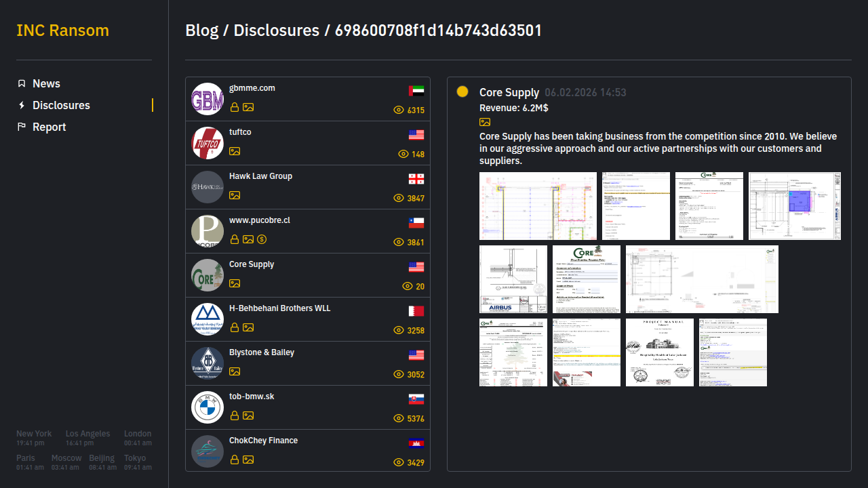Screen dimensions: 868x488
Task: Click the image icon under tuftco entry
Action: [x=235, y=151]
